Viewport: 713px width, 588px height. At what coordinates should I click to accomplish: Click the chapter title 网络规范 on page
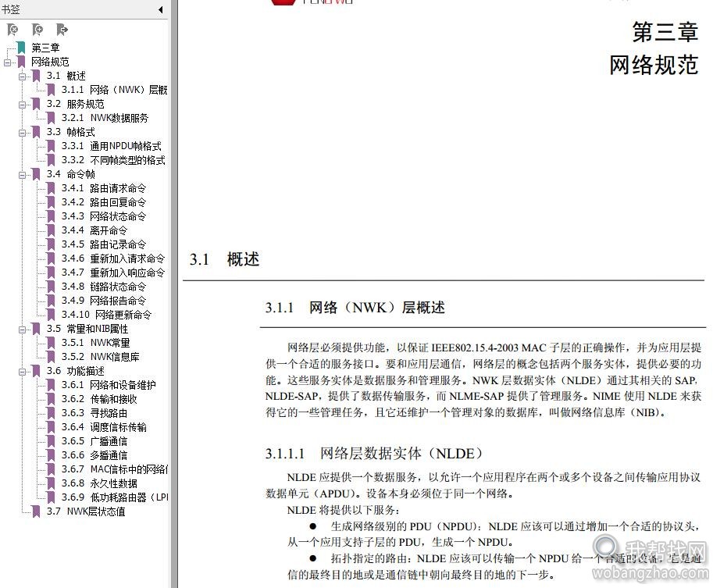point(654,65)
